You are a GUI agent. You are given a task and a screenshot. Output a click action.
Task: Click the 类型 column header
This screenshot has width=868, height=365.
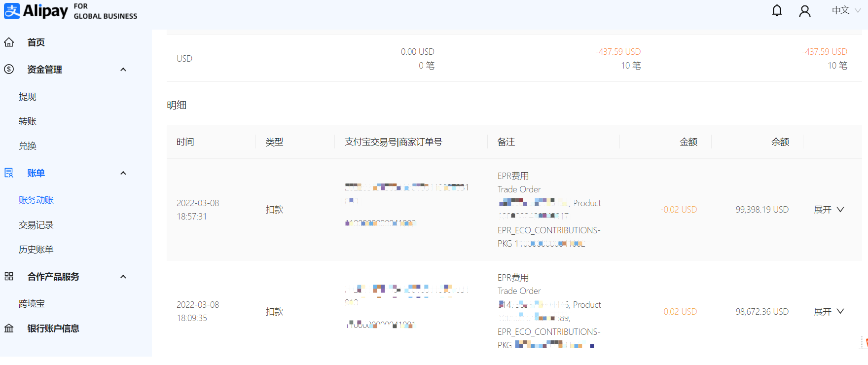[274, 142]
